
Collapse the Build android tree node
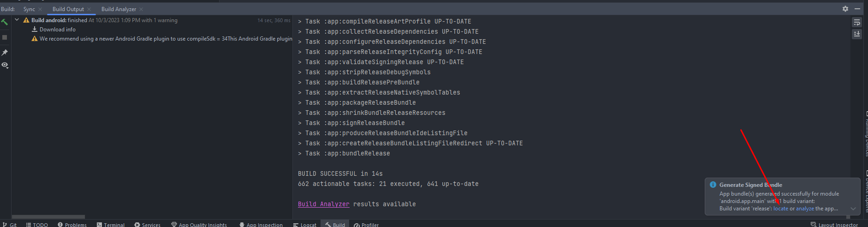(x=17, y=20)
